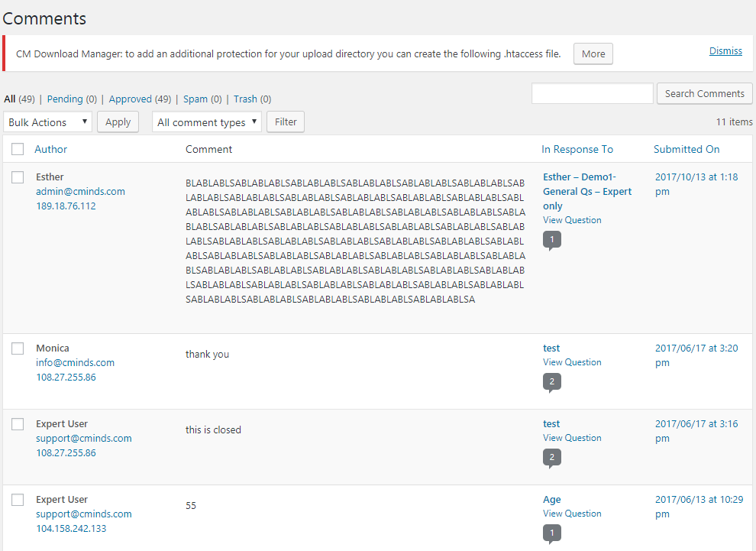Focus the comment search input field
The width and height of the screenshot is (756, 551).
pos(592,94)
